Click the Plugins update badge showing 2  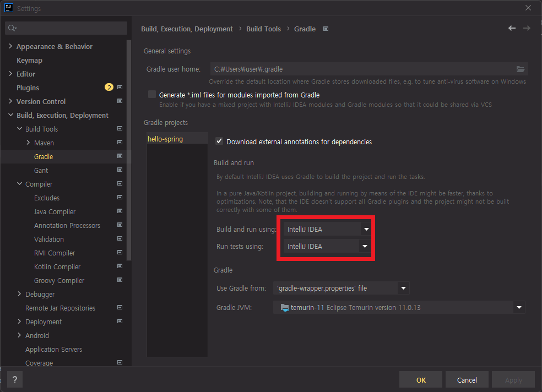coord(109,88)
